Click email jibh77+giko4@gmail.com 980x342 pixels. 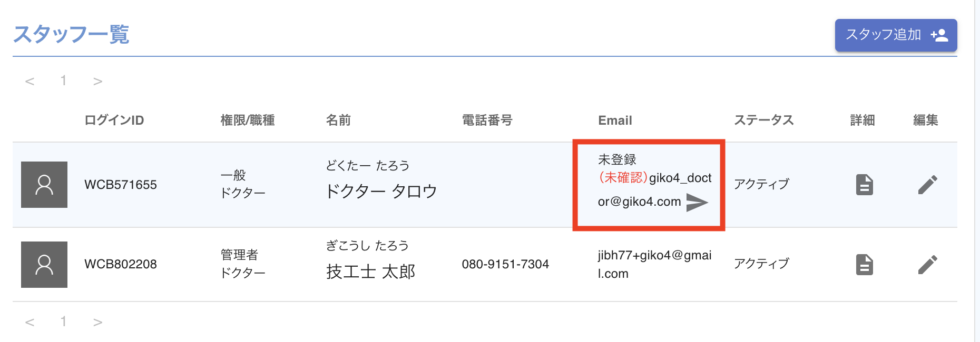tap(654, 264)
